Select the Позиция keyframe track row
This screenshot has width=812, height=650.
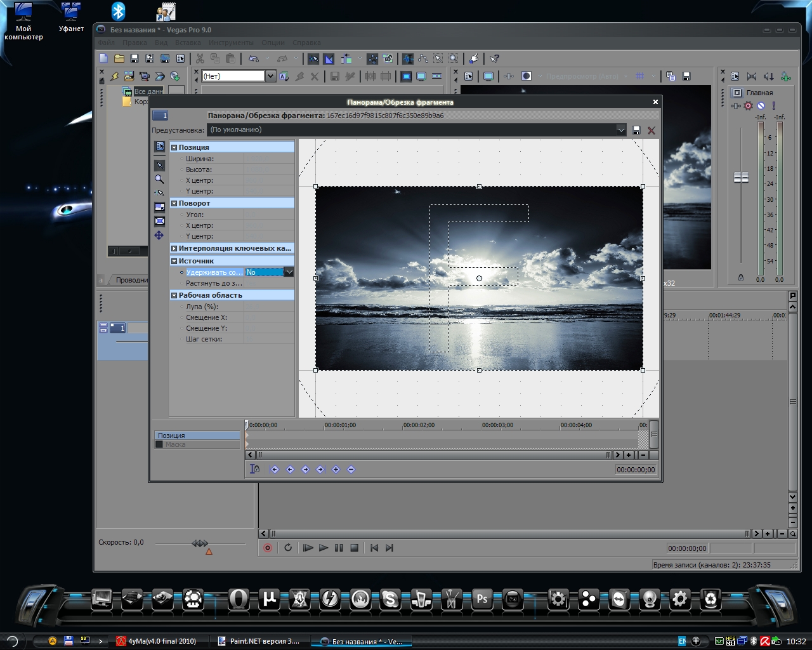197,435
